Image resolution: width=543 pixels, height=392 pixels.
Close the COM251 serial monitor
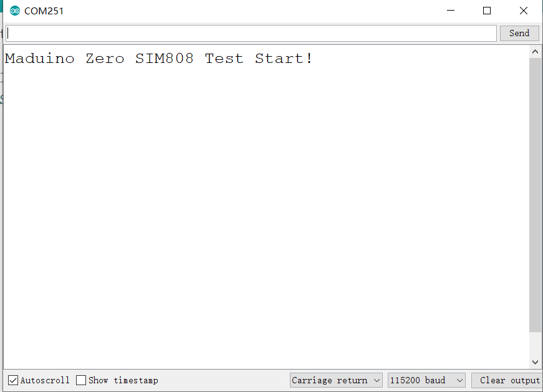524,11
